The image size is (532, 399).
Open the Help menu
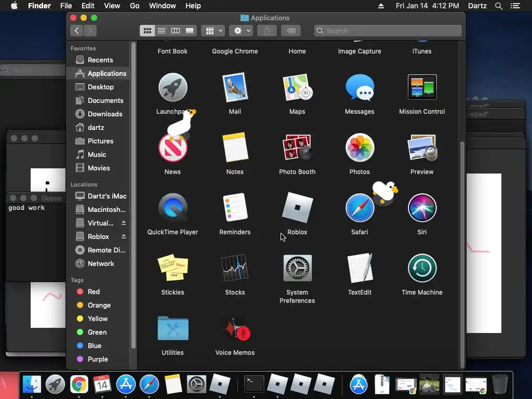pyautogui.click(x=193, y=6)
